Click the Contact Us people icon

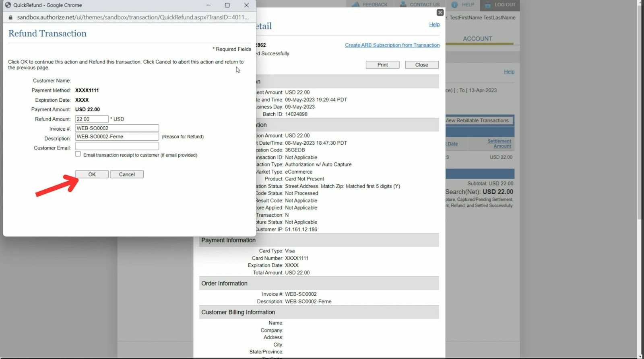403,4
